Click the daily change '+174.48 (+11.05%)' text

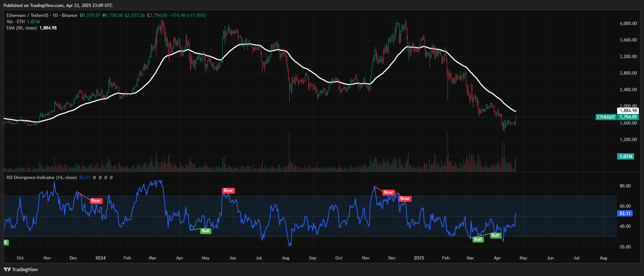pos(187,15)
